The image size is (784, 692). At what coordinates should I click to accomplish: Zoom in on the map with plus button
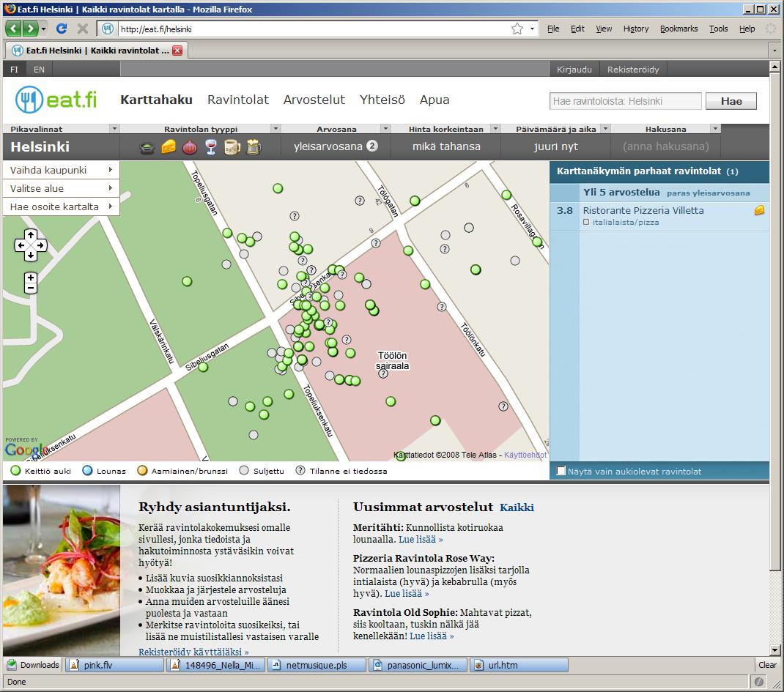coord(31,278)
